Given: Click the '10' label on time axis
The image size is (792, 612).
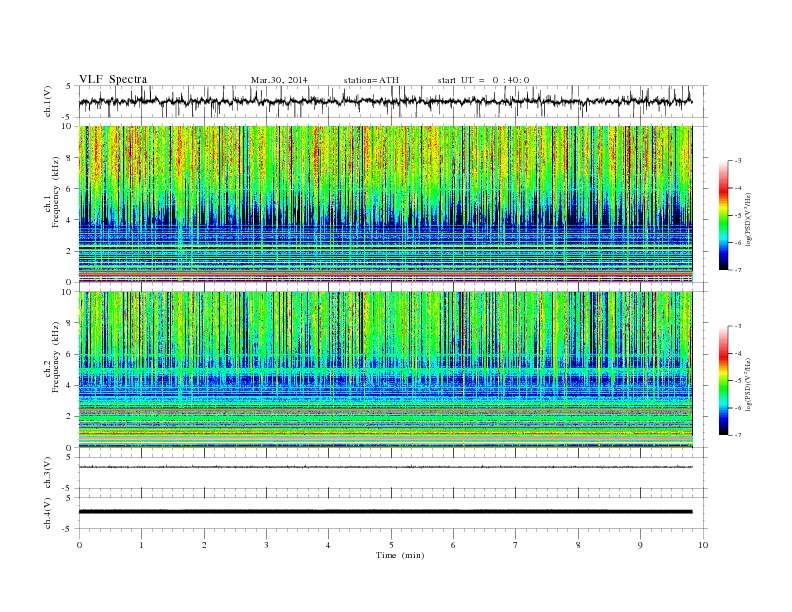Looking at the screenshot, I should coord(703,545).
